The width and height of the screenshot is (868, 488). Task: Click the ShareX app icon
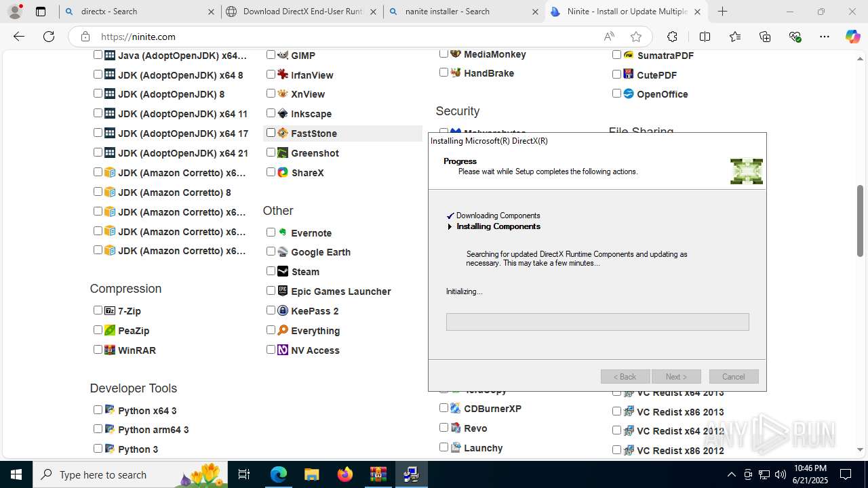pyautogui.click(x=283, y=172)
